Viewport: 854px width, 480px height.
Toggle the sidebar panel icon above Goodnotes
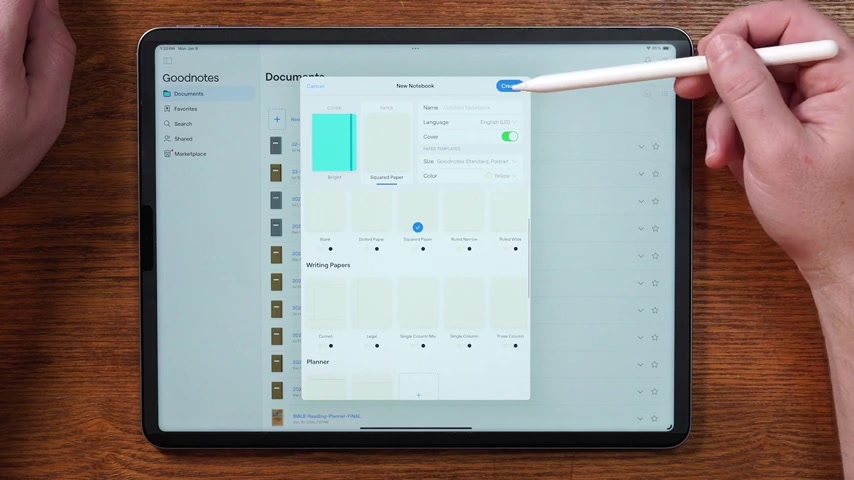[168, 61]
